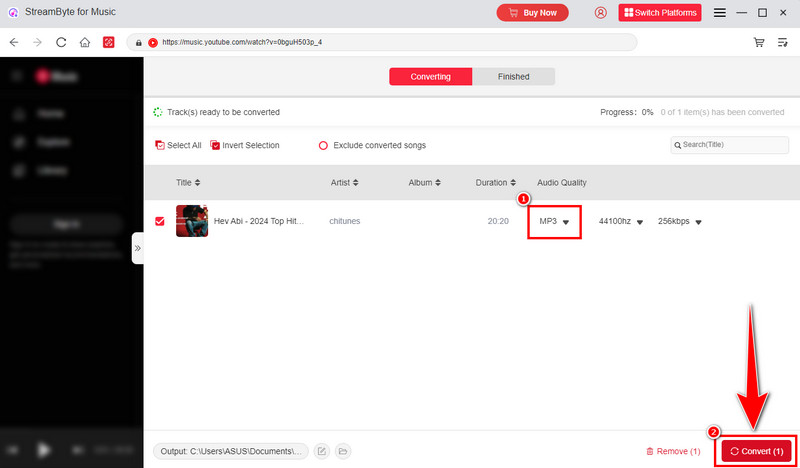
Task: Go back with the browser back arrow
Action: (14, 42)
